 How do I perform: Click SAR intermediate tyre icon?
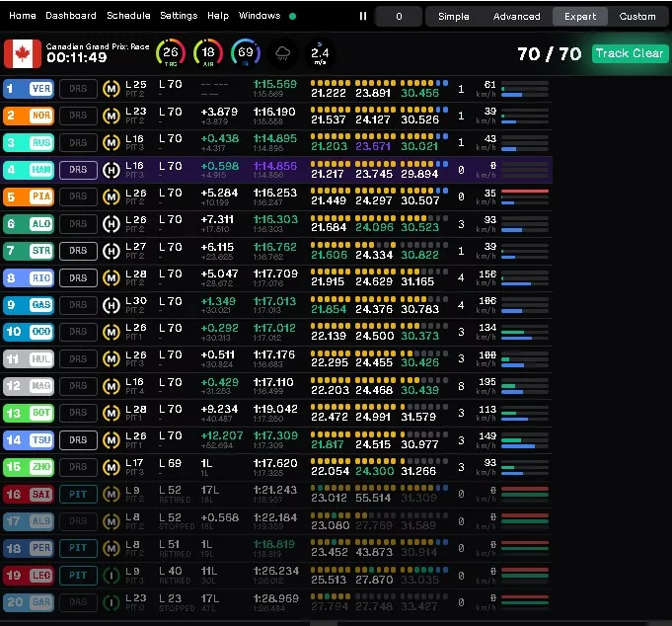point(112,602)
